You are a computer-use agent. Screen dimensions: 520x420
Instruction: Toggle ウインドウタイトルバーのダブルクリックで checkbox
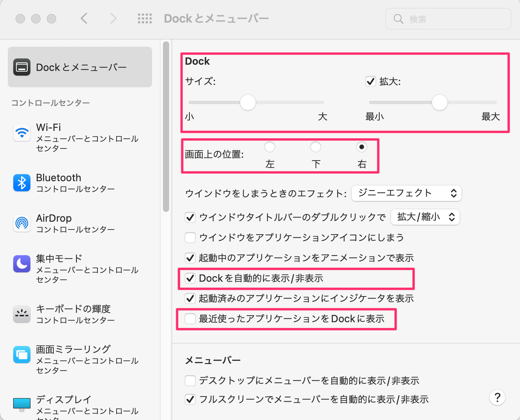click(190, 217)
